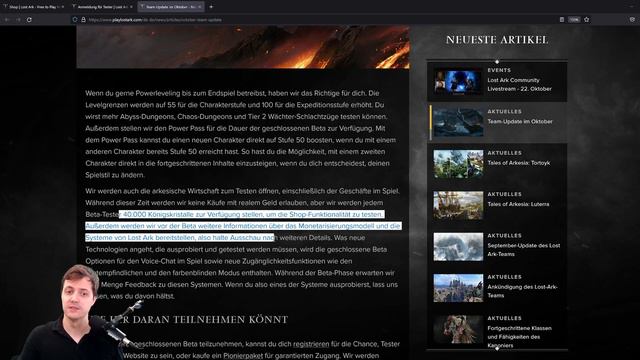
Task: Switch to the Shop Lost Ark tab
Action: [x=33, y=7]
